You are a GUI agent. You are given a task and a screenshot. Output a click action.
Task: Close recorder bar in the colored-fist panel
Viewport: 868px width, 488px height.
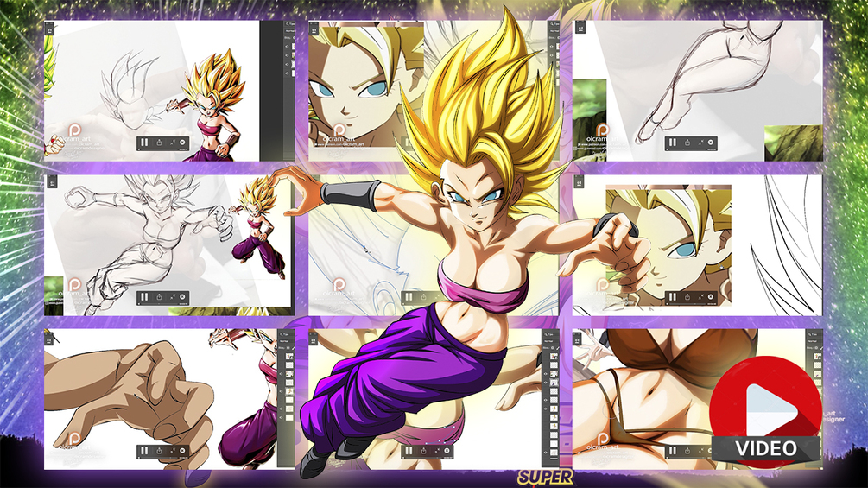(x=182, y=451)
